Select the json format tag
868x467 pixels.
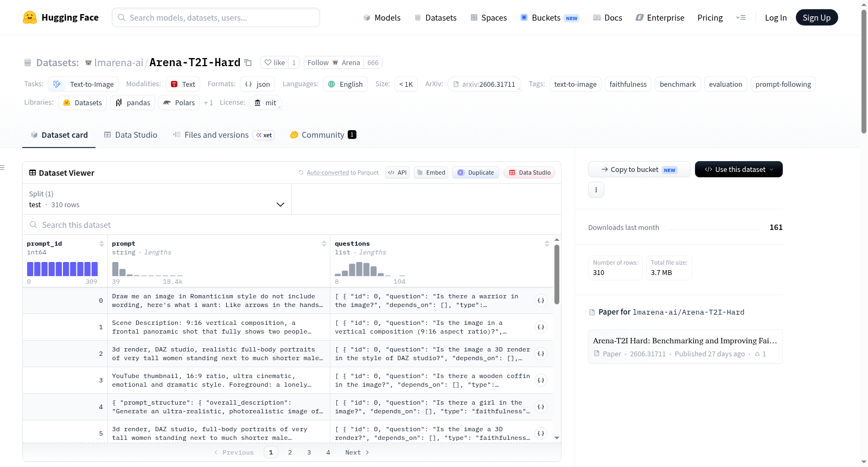[257, 84]
